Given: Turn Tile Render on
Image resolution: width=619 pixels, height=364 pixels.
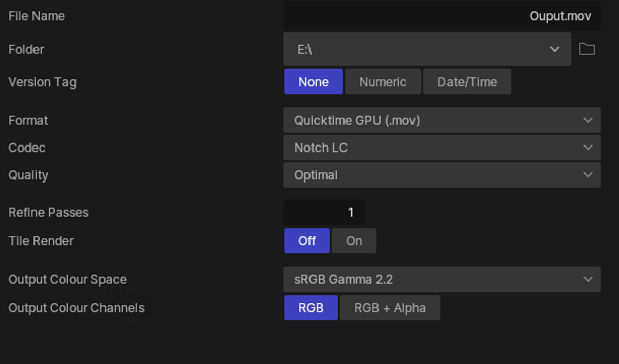Looking at the screenshot, I should point(354,241).
